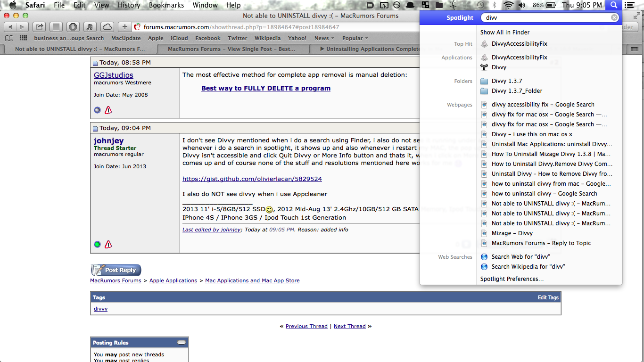Screen dimensions: 644x362
Task: Open the File menu
Action: [x=59, y=5]
